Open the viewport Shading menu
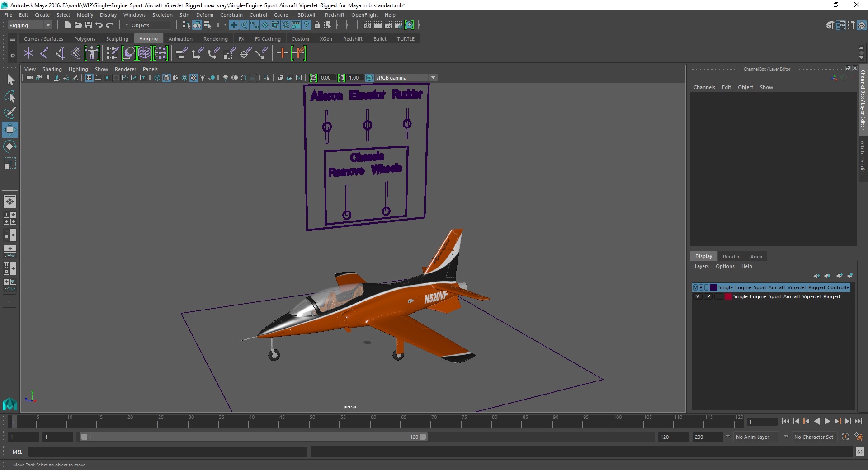This screenshot has width=868, height=470. (52, 69)
